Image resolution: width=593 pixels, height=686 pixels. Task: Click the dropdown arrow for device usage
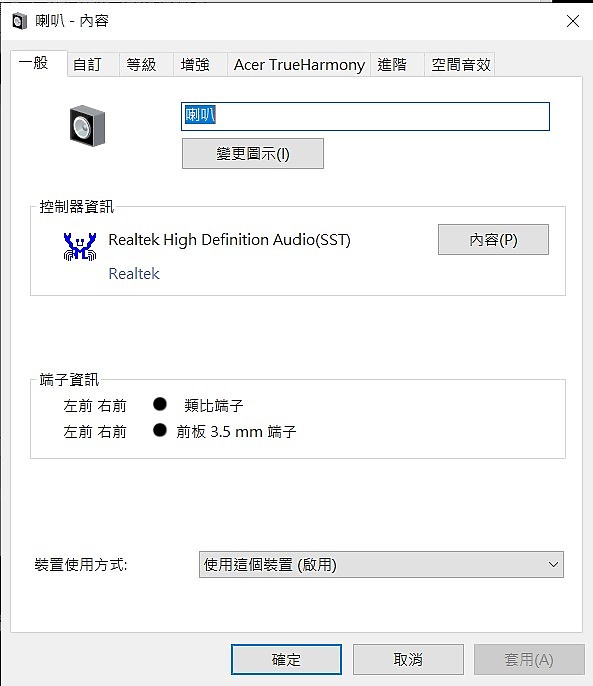point(553,564)
